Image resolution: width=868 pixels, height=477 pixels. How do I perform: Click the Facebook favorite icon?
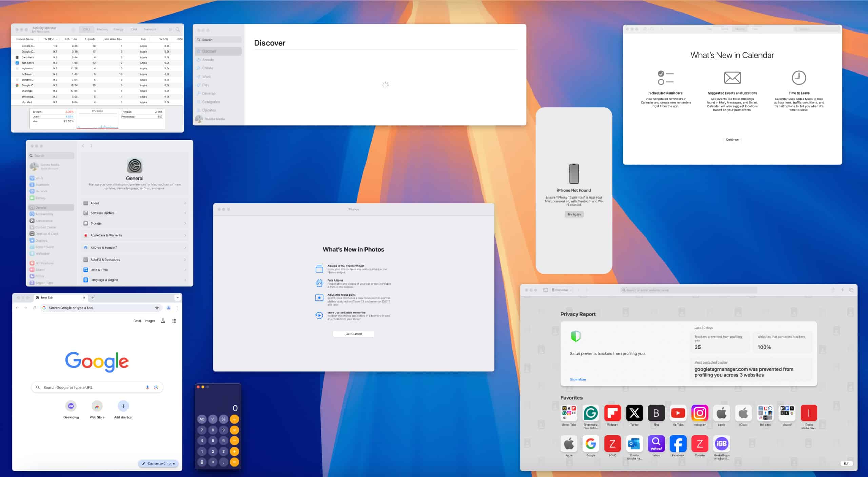678,444
